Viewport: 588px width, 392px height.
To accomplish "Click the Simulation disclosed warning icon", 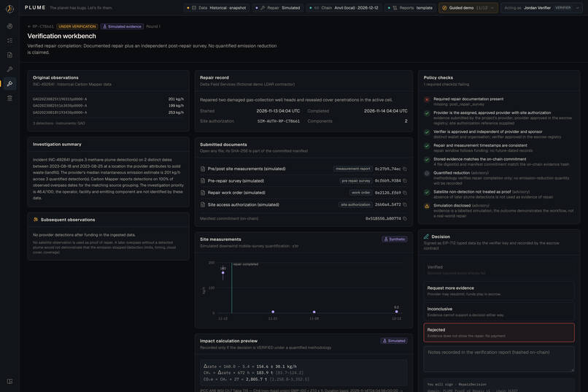I will [427, 206].
